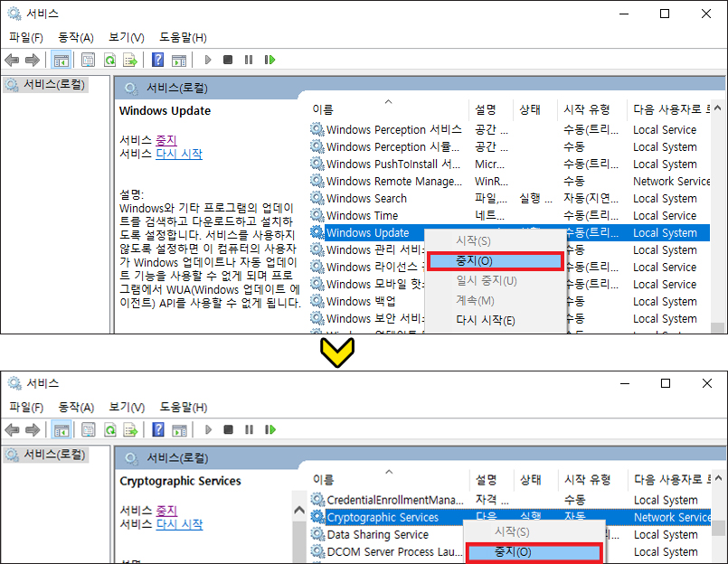The width and height of the screenshot is (728, 564).
Task: Click pause service icon in top window
Action: coord(249,60)
